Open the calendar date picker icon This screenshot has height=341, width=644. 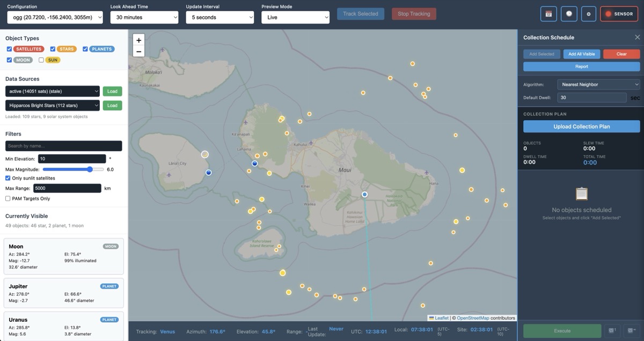coord(548,14)
